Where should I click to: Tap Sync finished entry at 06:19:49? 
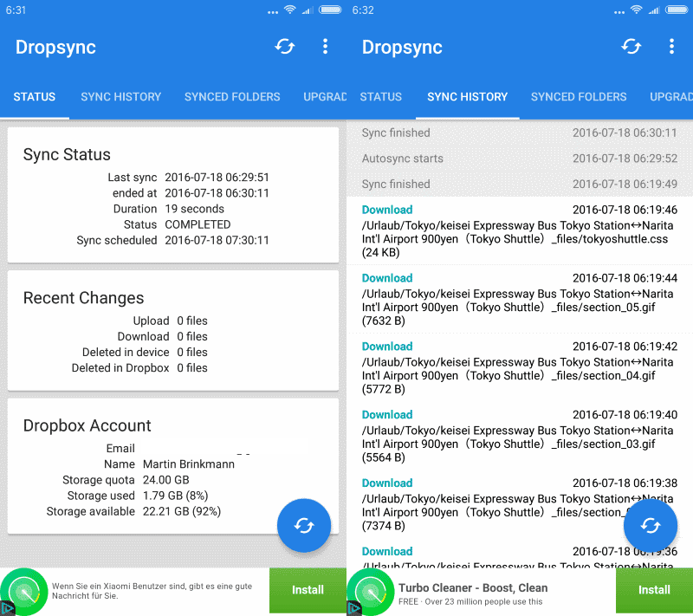(x=519, y=184)
